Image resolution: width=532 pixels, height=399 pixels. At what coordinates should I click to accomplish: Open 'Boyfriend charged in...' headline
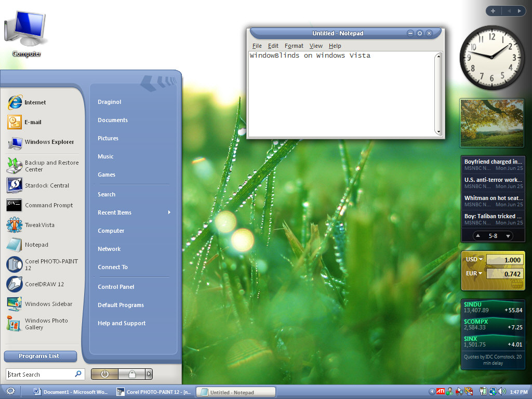click(x=494, y=165)
